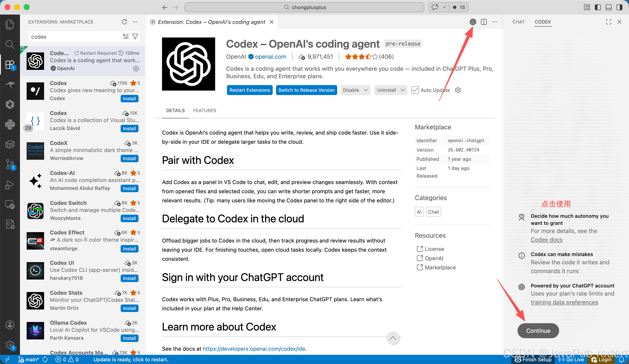The width and height of the screenshot is (629, 364).
Task: Click the extension star rating
Action: click(369, 57)
